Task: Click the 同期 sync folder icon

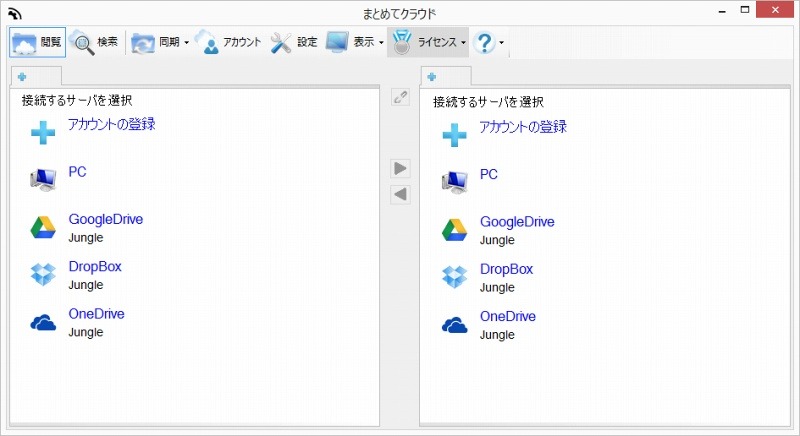Action: 143,43
